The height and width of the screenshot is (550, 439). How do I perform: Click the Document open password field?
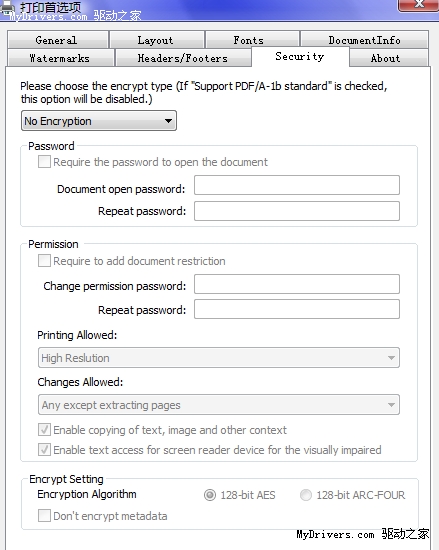(297, 185)
